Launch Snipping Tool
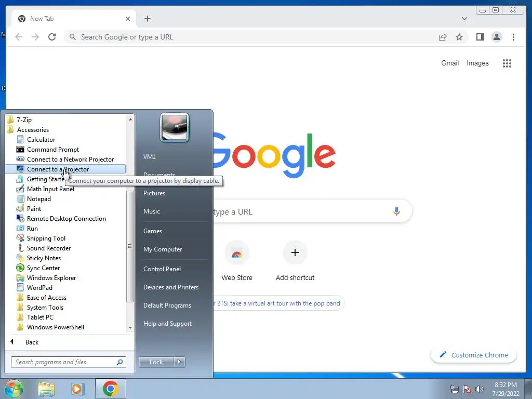532x399 pixels. pos(46,238)
